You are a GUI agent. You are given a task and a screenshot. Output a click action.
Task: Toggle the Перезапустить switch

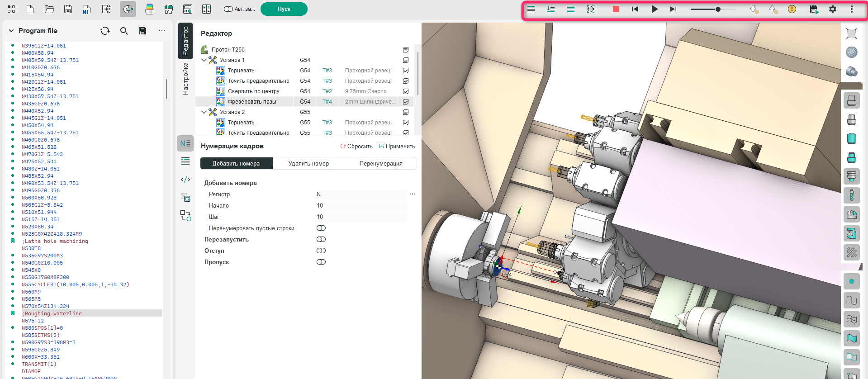click(321, 239)
